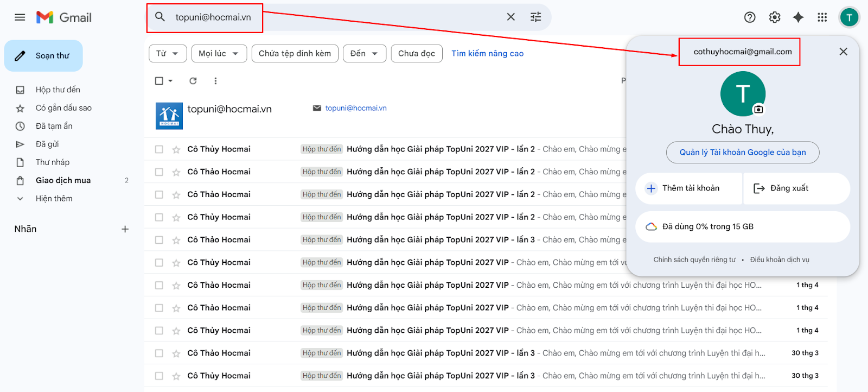Click Quản lý Tài khoản Google của bạn
The width and height of the screenshot is (868, 392).
tap(743, 152)
